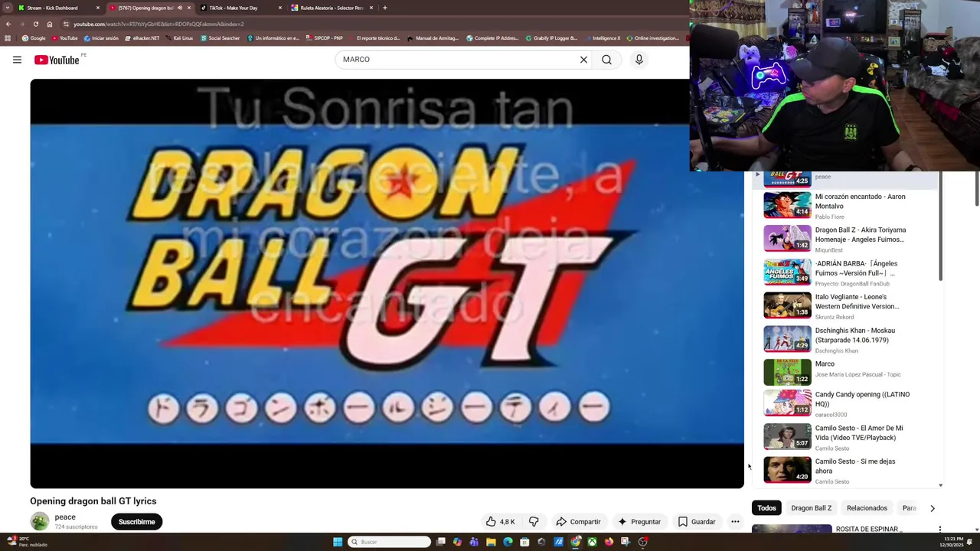980x551 pixels.
Task: Open Snipping Tool from the taskbar
Action: 626,542
